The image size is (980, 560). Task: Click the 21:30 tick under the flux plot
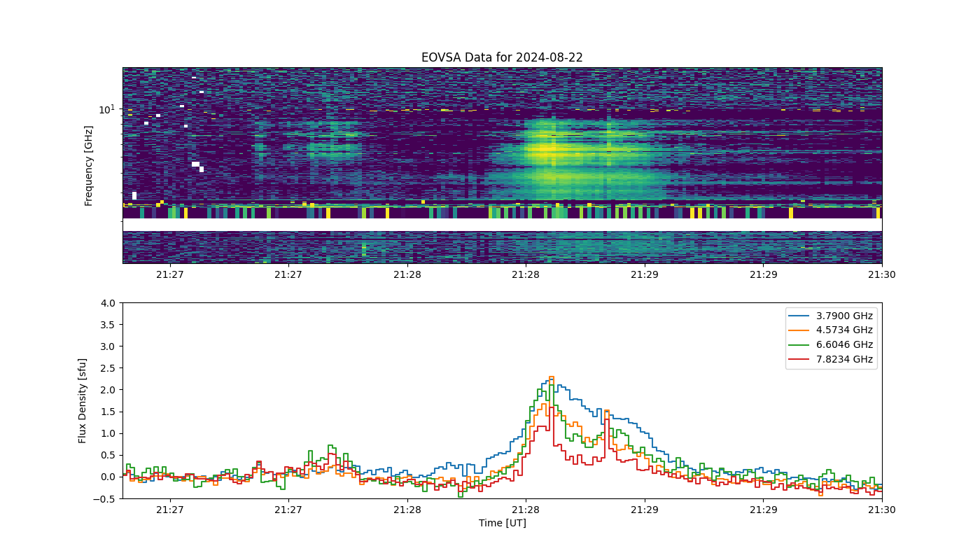882,510
